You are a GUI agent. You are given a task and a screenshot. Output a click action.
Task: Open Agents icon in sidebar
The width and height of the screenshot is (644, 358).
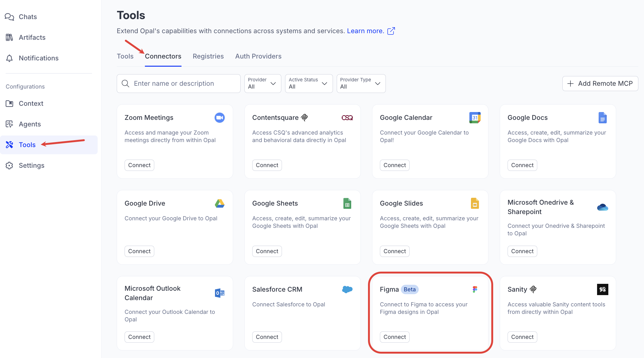click(9, 124)
